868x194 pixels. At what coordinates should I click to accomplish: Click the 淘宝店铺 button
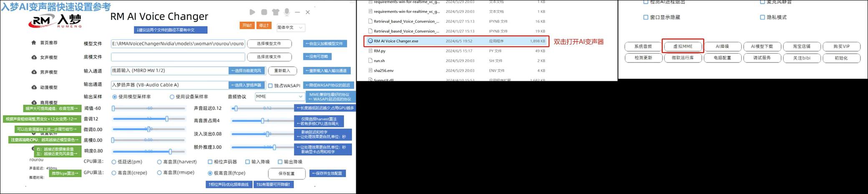tap(802, 47)
